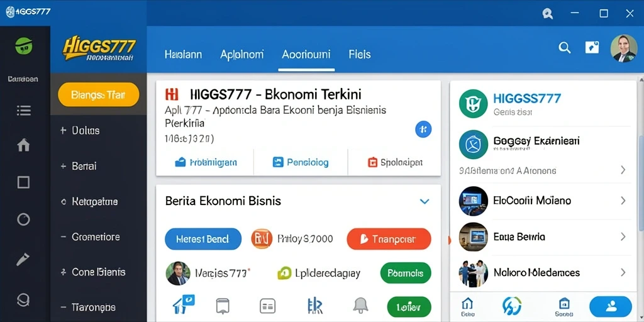This screenshot has height=322, width=644.
Task: Click the red H icon beside HIGGS777 headline
Action: click(x=172, y=94)
